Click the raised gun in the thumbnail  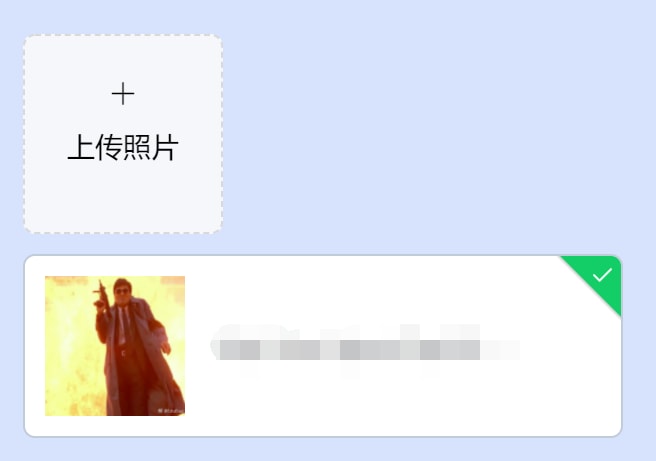[x=101, y=295]
